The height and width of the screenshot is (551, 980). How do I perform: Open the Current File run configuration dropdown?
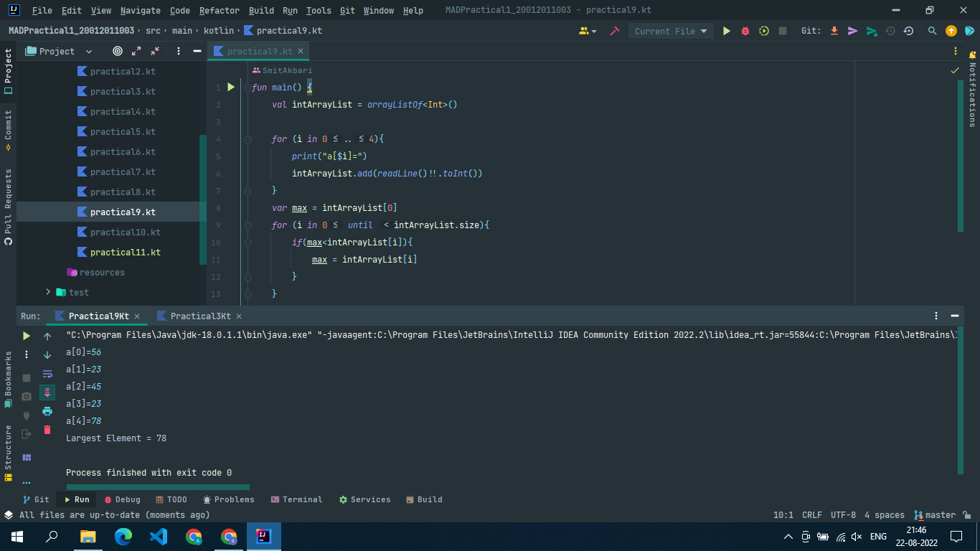[x=671, y=31]
